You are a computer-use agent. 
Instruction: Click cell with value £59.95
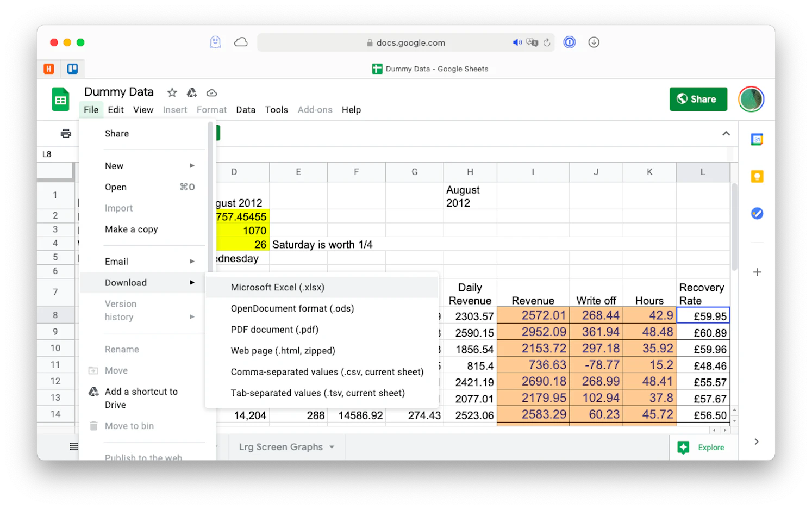(x=703, y=316)
